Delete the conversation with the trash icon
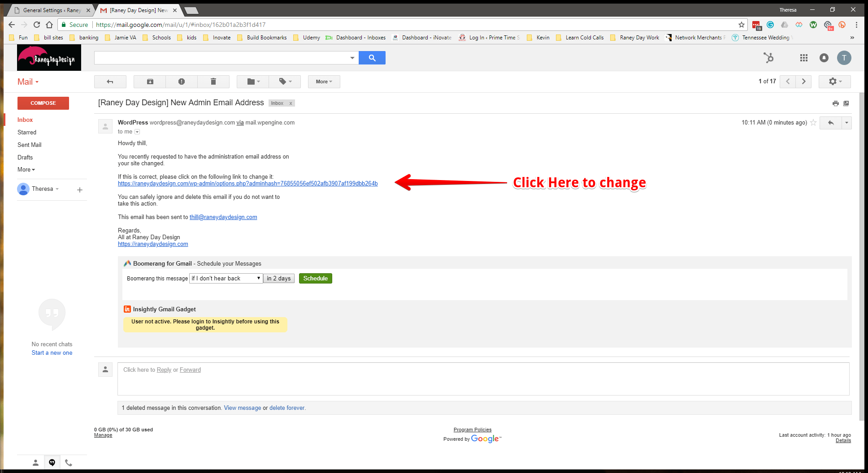Viewport: 868px width, 473px height. pos(213,82)
